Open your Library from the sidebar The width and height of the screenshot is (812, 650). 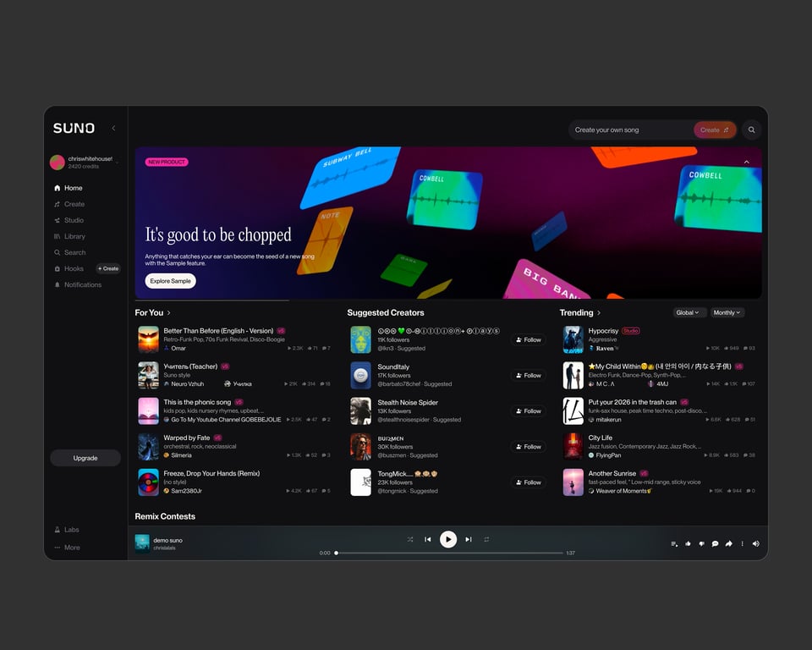[74, 236]
